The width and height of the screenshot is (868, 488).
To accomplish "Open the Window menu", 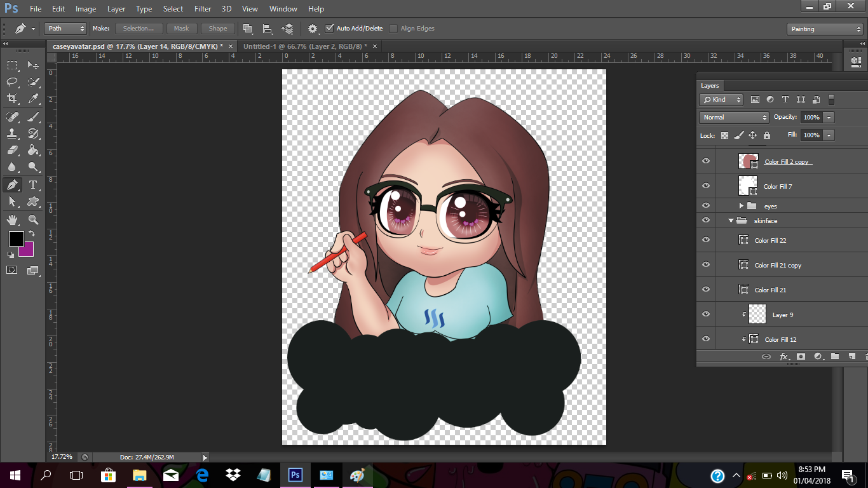I will click(x=283, y=9).
